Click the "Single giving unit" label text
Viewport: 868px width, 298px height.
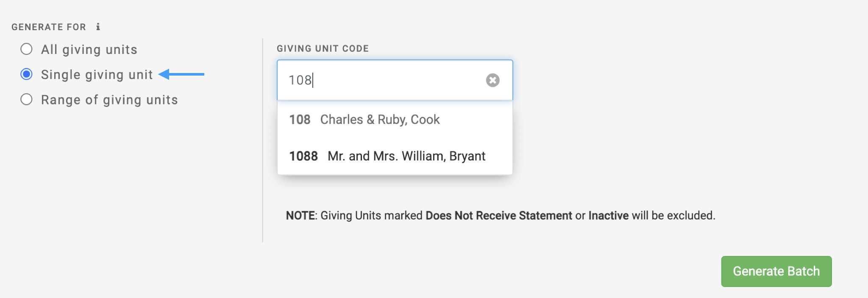pyautogui.click(x=97, y=75)
